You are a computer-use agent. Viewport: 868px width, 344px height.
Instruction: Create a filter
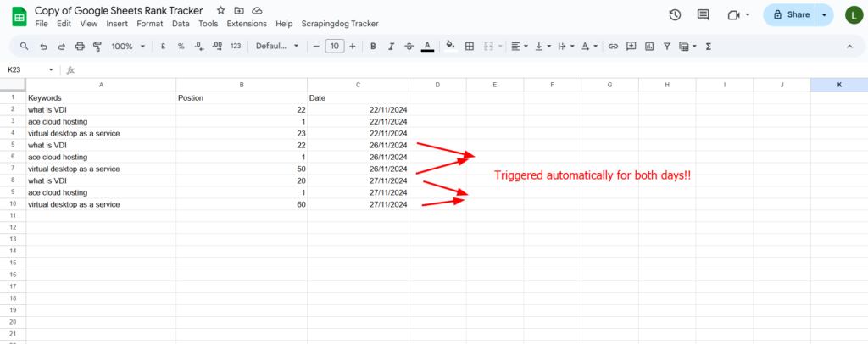(x=667, y=47)
